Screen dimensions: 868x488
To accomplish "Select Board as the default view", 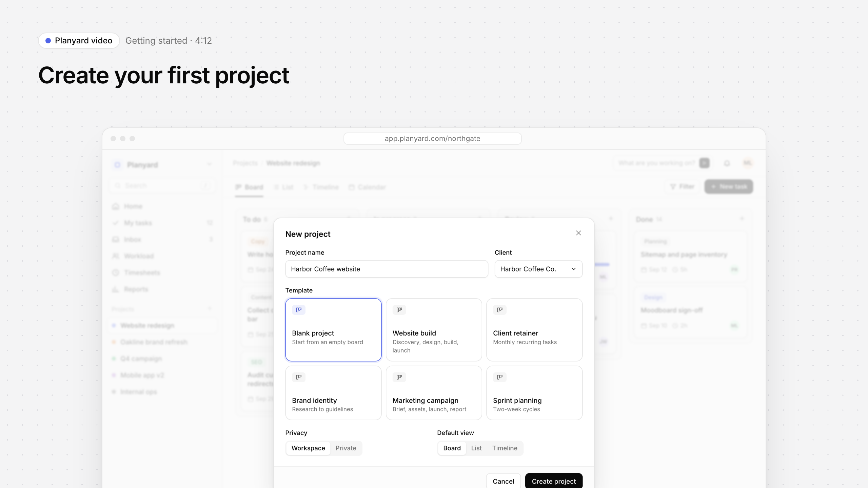I will [452, 448].
